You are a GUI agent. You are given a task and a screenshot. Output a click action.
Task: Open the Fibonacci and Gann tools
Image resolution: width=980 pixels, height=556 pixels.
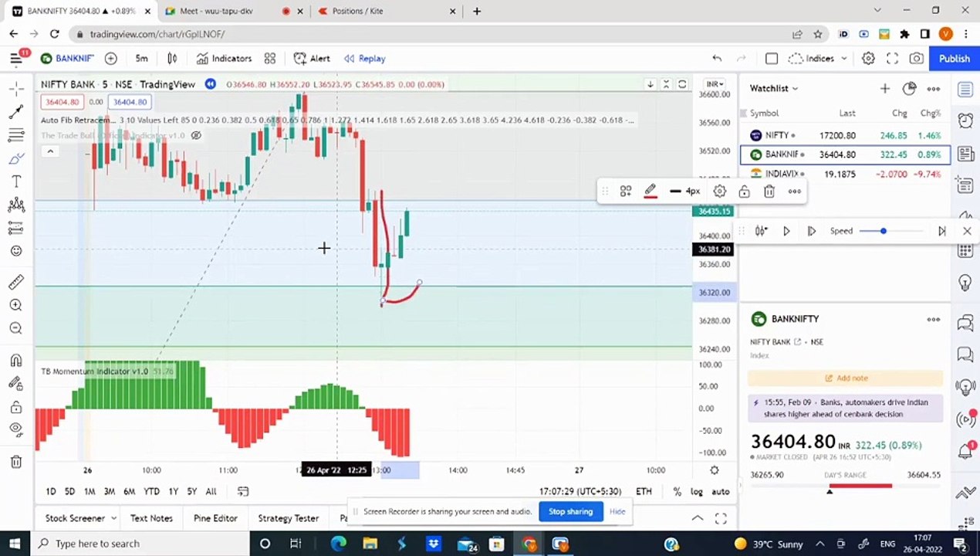pyautogui.click(x=15, y=136)
